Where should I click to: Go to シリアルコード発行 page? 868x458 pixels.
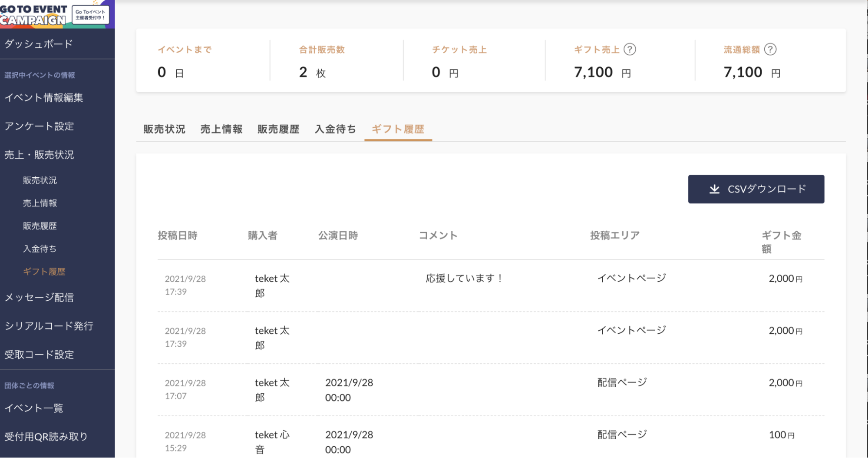[x=49, y=326]
